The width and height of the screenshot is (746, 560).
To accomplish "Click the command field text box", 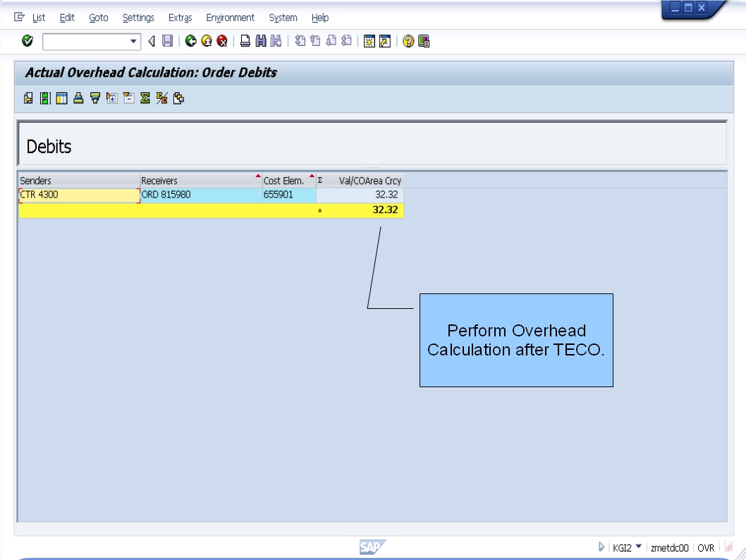I will (x=85, y=42).
